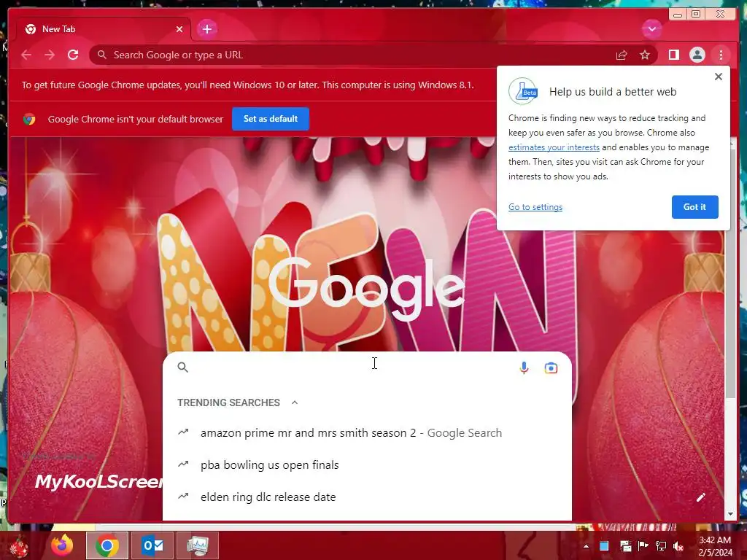
Task: Click the magnifier icon in search box
Action: (x=182, y=367)
